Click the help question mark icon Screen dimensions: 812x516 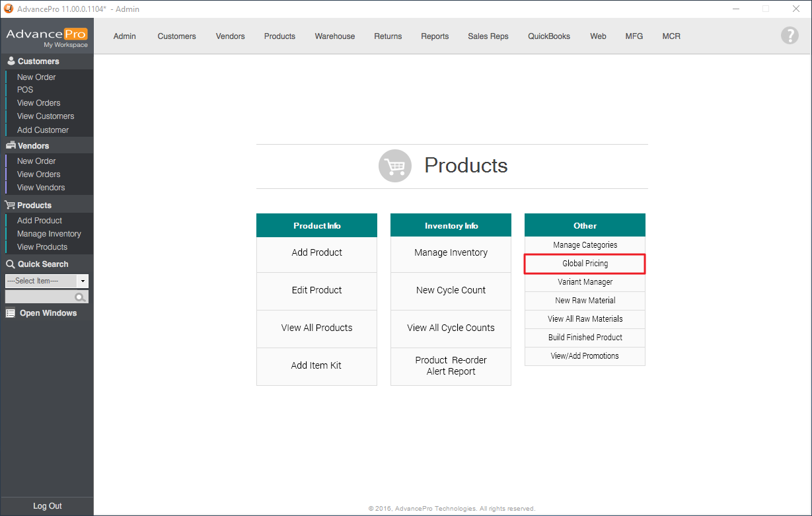pyautogui.click(x=790, y=36)
